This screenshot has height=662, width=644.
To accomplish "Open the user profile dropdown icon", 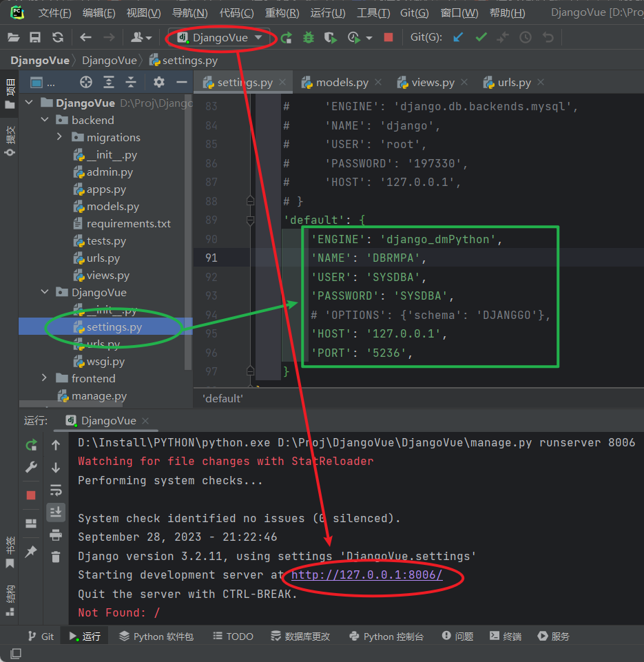I will click(x=141, y=38).
